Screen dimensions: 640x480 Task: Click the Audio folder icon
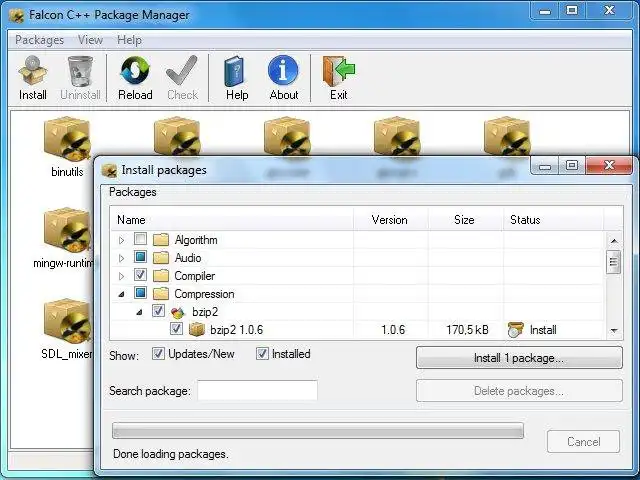click(x=161, y=258)
